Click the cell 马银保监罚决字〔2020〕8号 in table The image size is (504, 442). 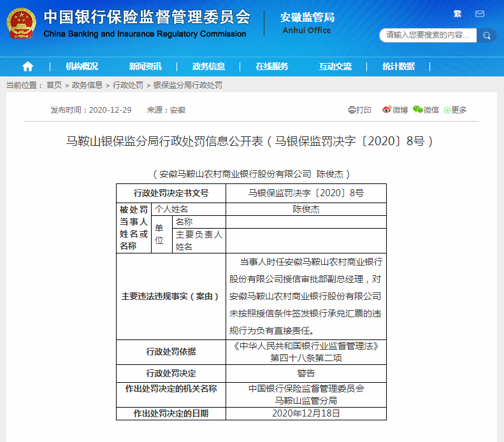(x=306, y=193)
